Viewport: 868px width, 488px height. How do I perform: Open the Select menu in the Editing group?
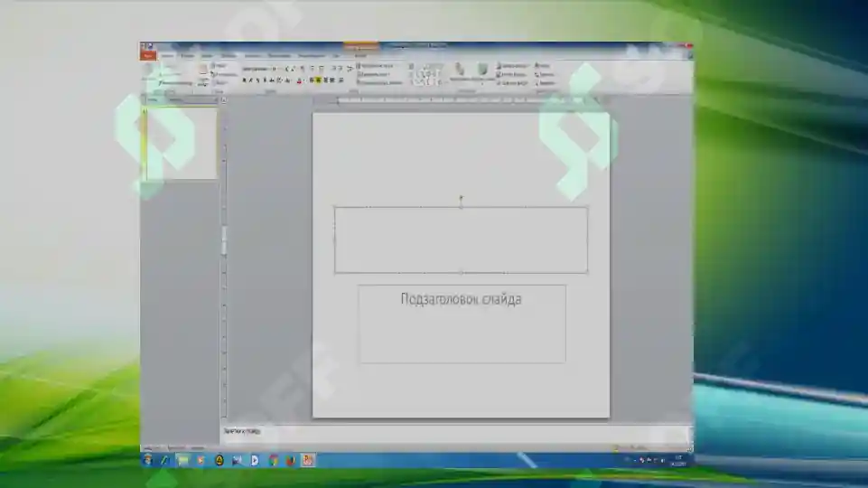pos(546,83)
